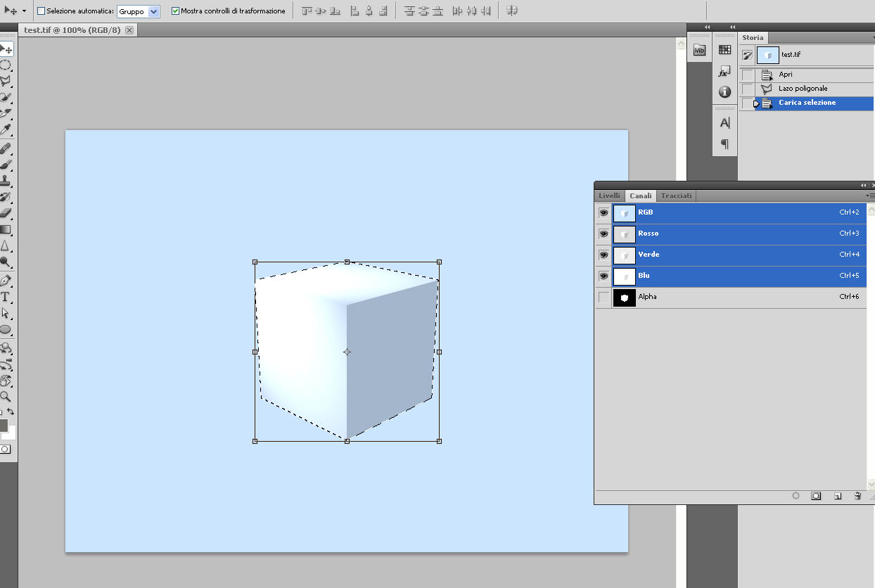Select the Storia panel tab
The image size is (875, 588).
point(752,38)
